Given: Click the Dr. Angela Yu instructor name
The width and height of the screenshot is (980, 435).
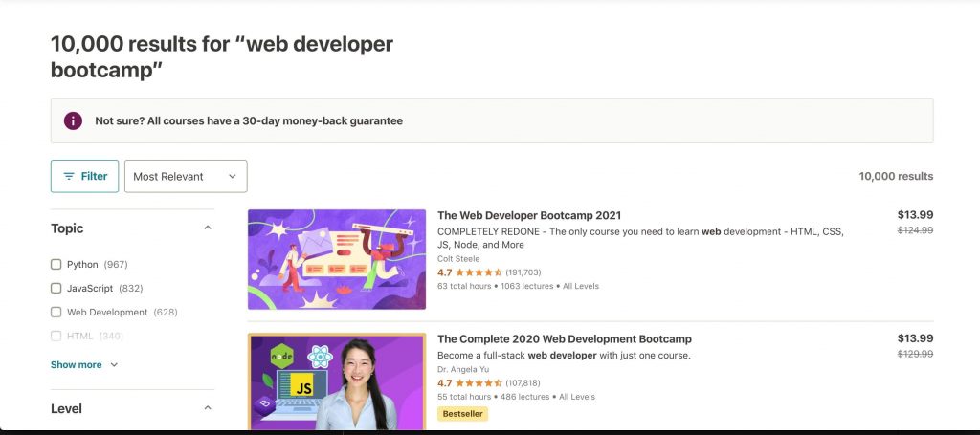Looking at the screenshot, I should [x=463, y=369].
